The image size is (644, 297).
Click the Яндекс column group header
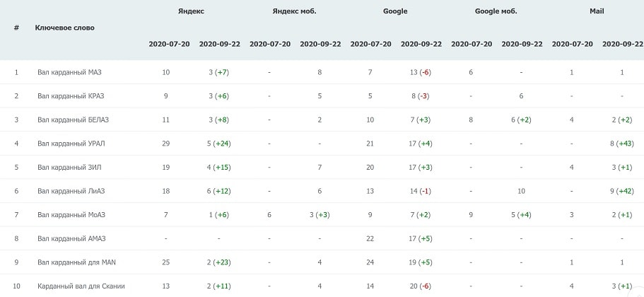191,11
